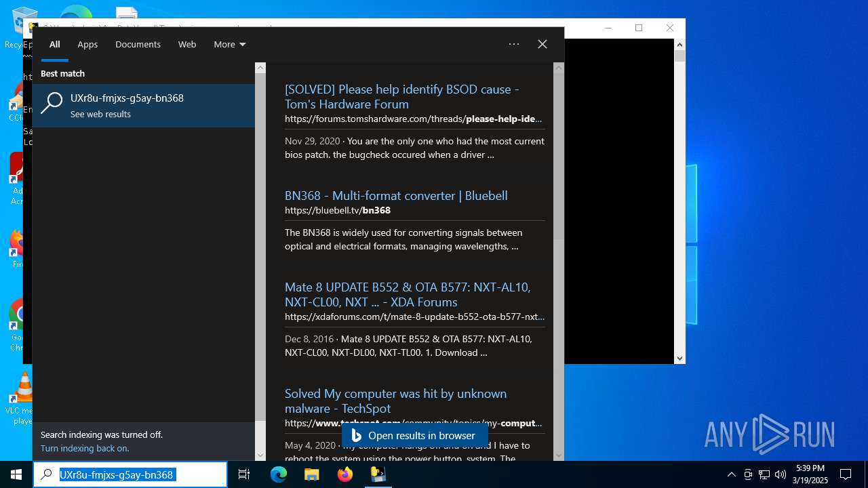Screen dimensions: 868x488
Task: Click the Search indexing was turned off text
Action: coord(102,434)
